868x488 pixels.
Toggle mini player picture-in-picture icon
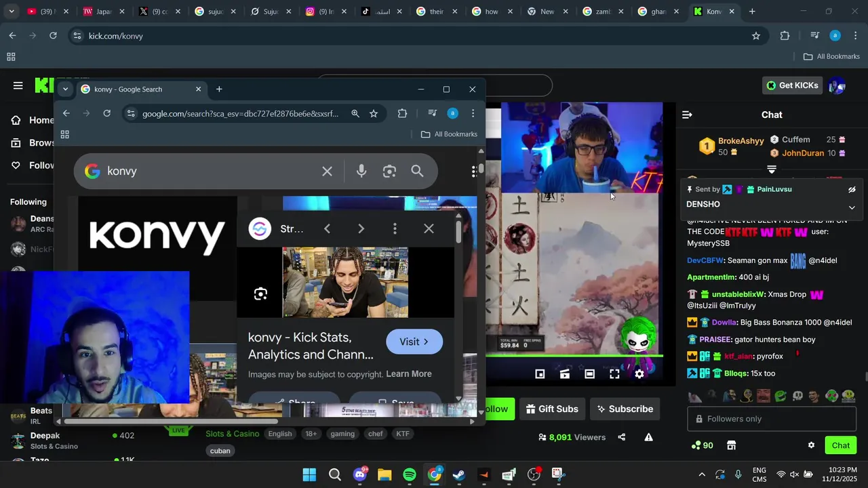(540, 373)
